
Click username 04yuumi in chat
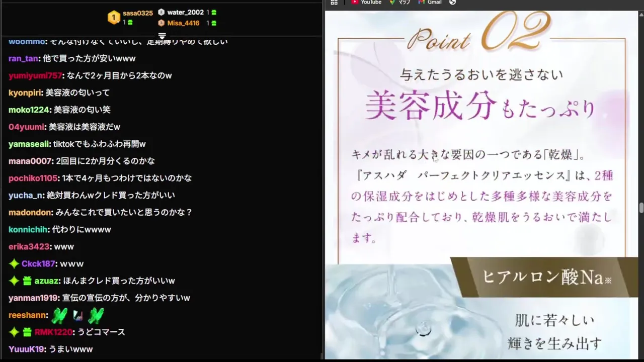[x=26, y=127]
